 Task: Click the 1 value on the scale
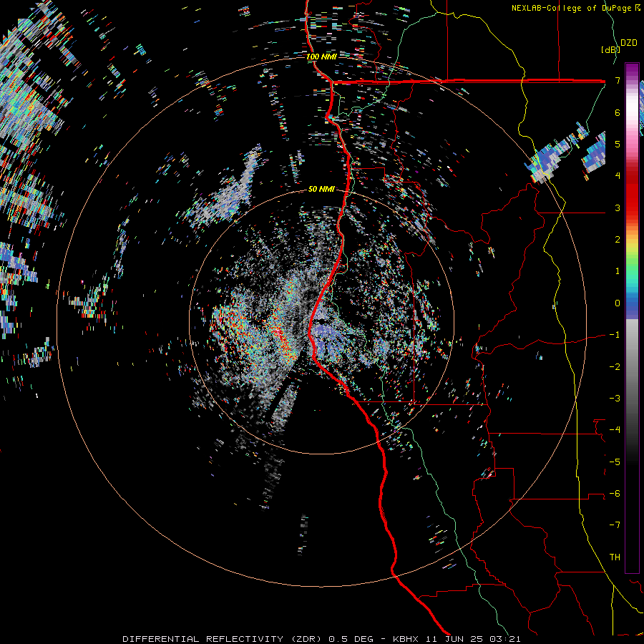coord(618,271)
